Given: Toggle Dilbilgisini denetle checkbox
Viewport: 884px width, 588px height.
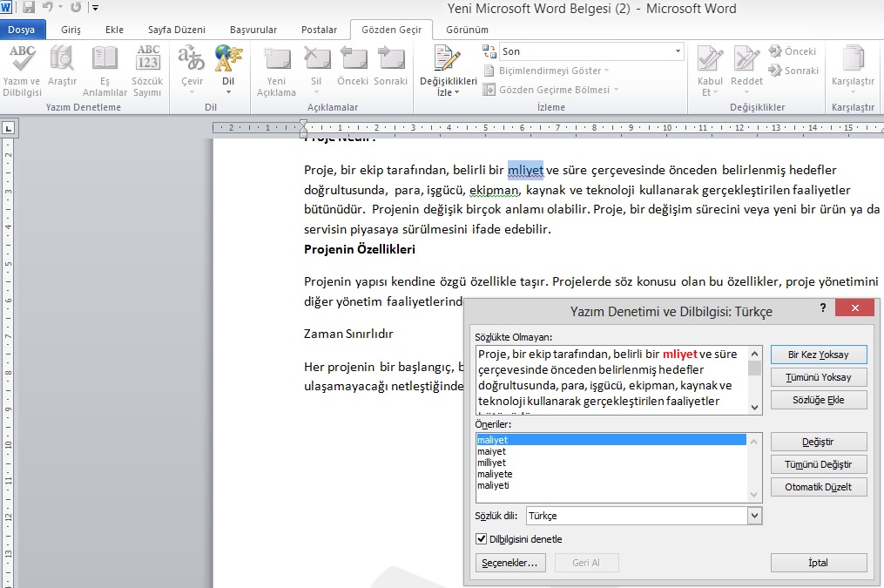Looking at the screenshot, I should pyautogui.click(x=481, y=539).
